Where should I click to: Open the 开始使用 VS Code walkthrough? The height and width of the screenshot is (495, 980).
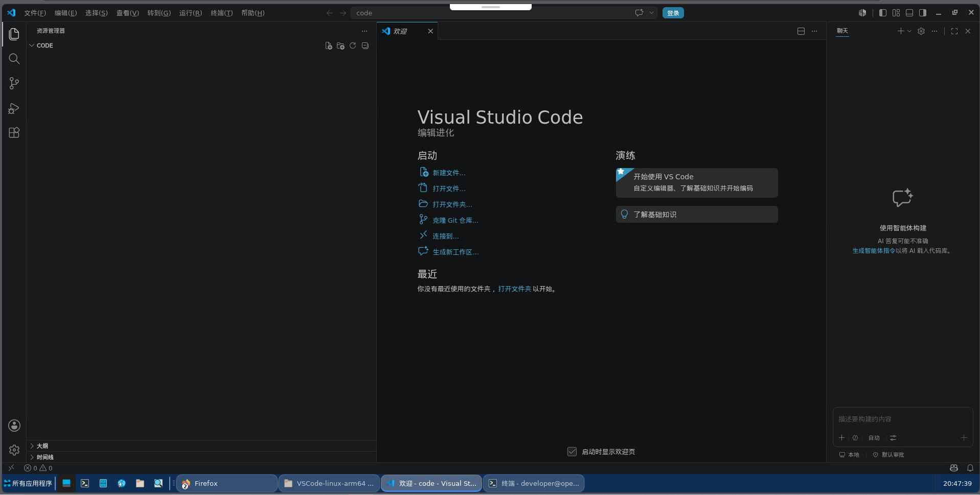tap(697, 182)
